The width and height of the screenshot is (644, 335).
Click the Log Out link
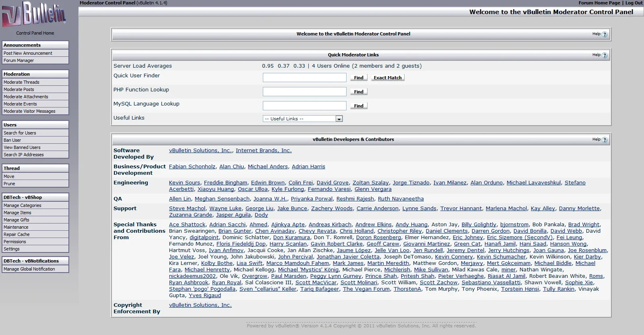tap(634, 3)
